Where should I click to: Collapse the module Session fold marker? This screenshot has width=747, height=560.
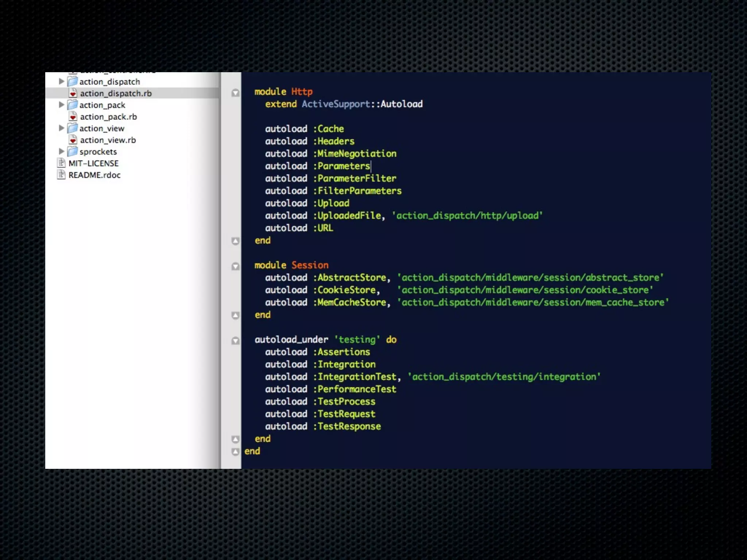click(x=236, y=266)
